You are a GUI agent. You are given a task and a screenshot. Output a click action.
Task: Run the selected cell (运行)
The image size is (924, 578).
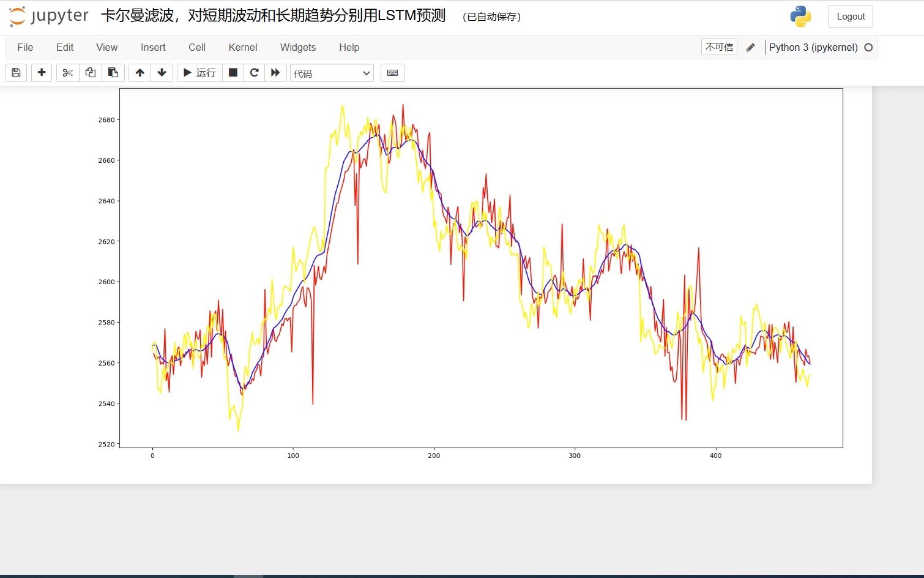click(199, 73)
